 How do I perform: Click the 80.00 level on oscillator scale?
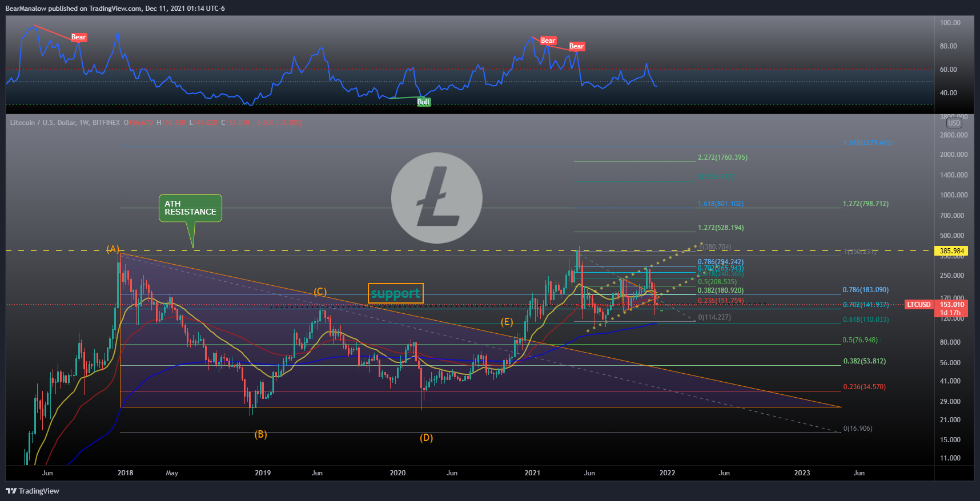coord(949,46)
